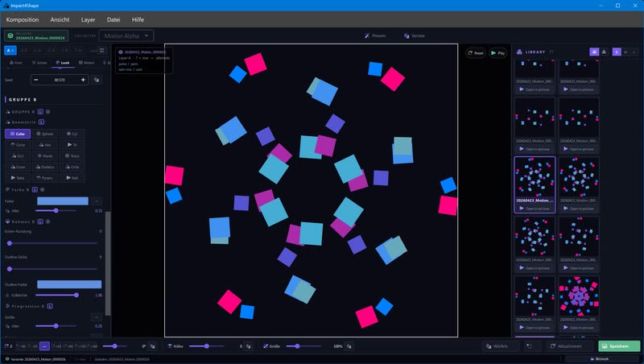
Task: Select the pink star pattern library thumbnail
Action: pyautogui.click(x=579, y=296)
